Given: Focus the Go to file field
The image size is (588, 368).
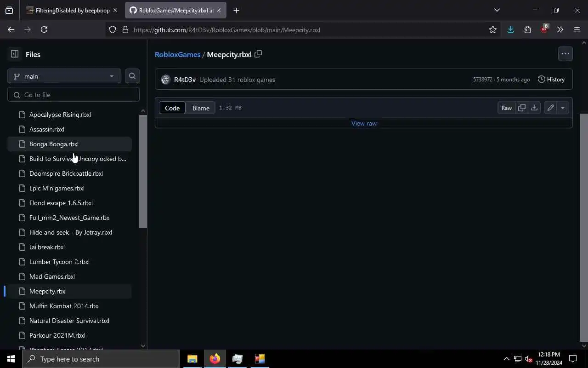Looking at the screenshot, I should [x=73, y=95].
